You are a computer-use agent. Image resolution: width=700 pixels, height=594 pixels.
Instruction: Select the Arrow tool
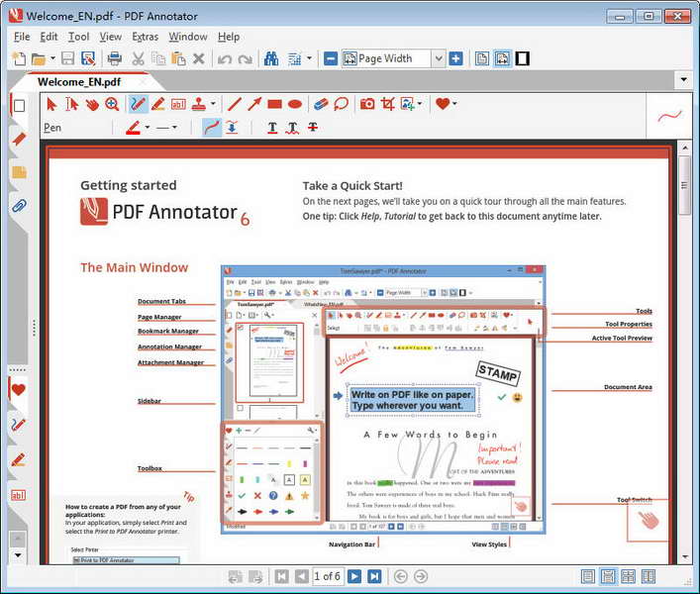tap(254, 104)
